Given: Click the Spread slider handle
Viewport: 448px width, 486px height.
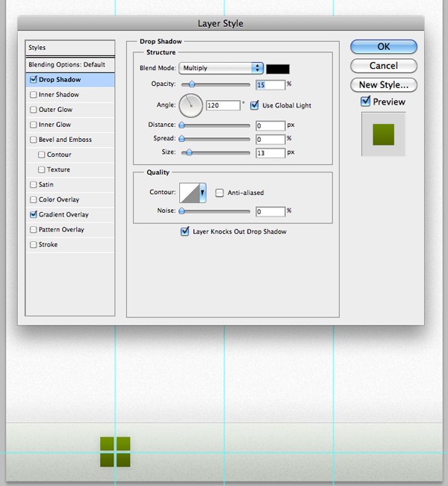Looking at the screenshot, I should [182, 139].
